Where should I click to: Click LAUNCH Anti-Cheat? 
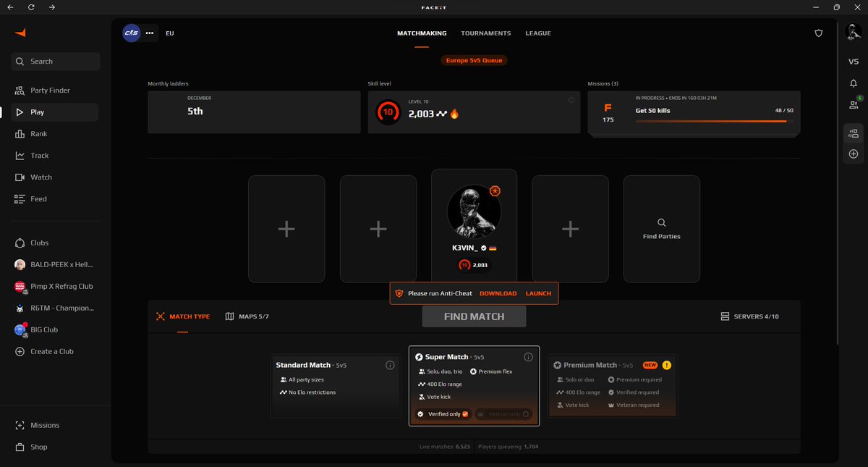(538, 293)
